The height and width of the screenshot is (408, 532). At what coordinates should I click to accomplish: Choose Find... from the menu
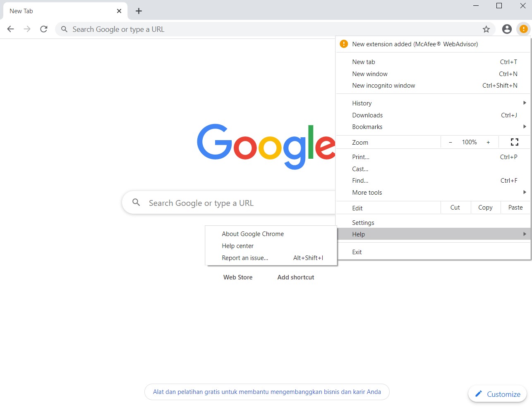point(433,181)
